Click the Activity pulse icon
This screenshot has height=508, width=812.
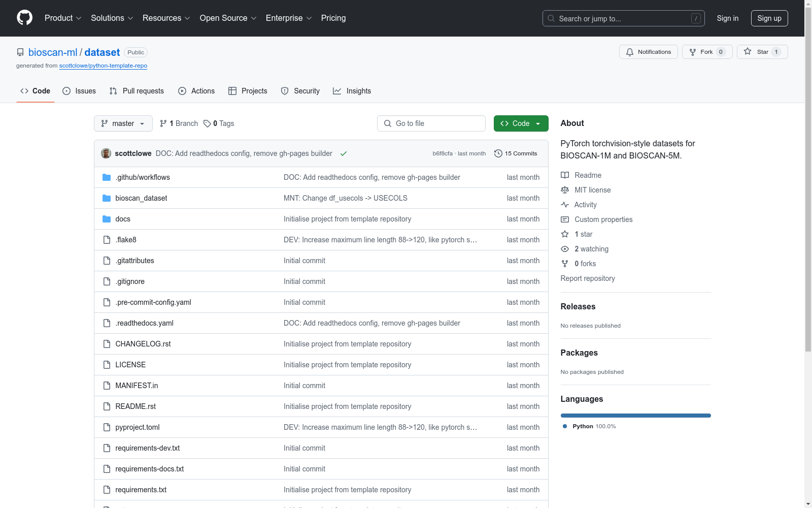[565, 205]
